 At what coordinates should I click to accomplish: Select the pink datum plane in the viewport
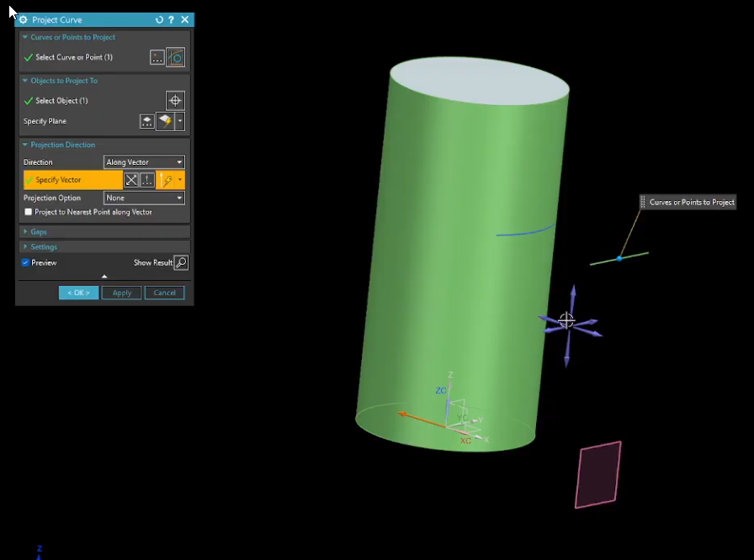pos(597,474)
